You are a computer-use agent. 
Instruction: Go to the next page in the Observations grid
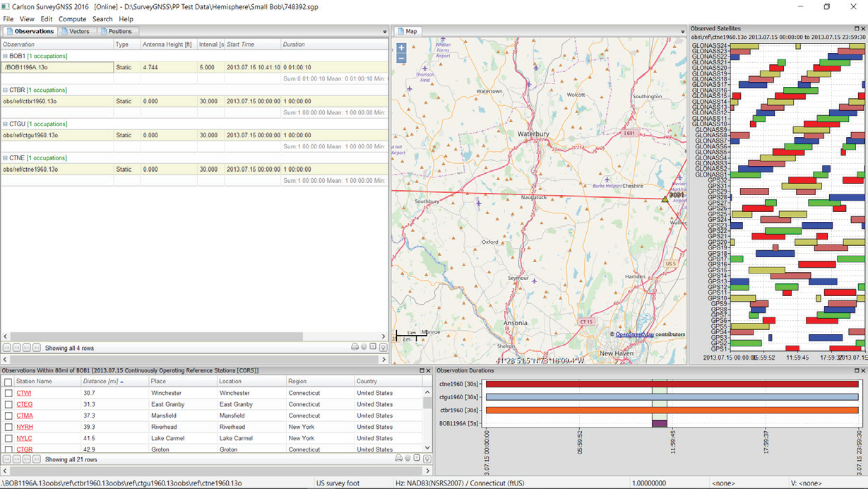point(26,348)
